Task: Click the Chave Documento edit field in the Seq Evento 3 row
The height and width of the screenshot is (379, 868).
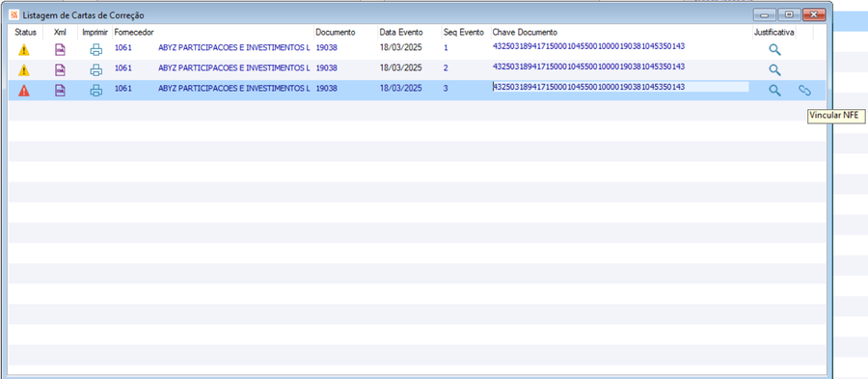Action: [620, 87]
